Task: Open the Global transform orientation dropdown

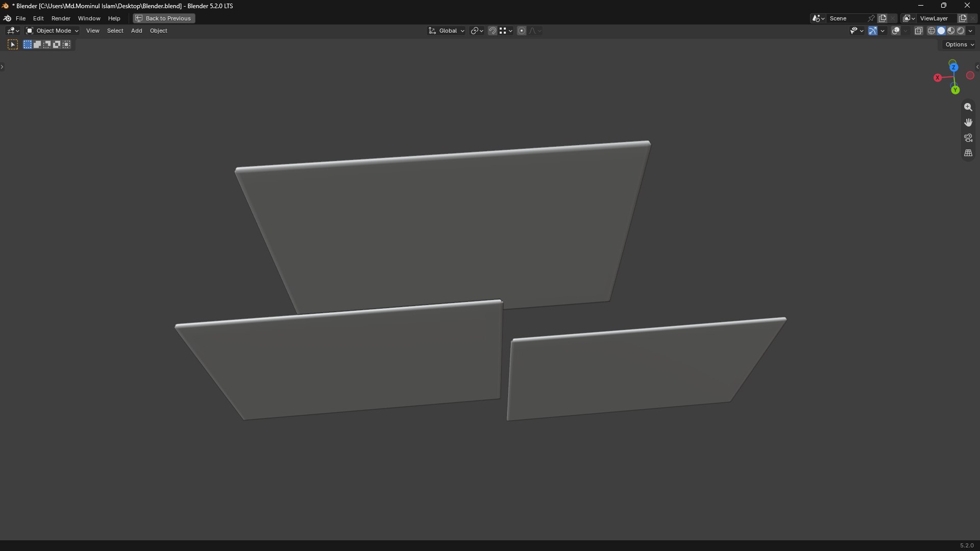Action: coord(447,31)
